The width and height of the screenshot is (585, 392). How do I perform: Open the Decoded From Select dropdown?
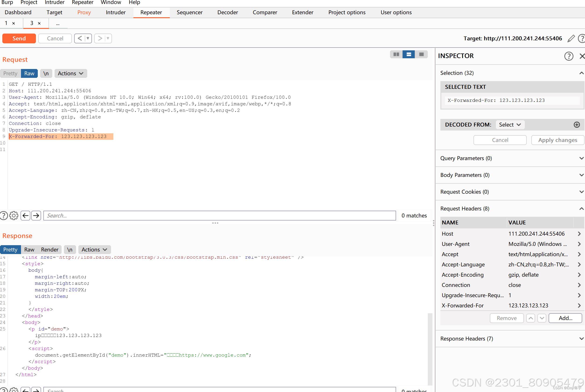pos(510,125)
